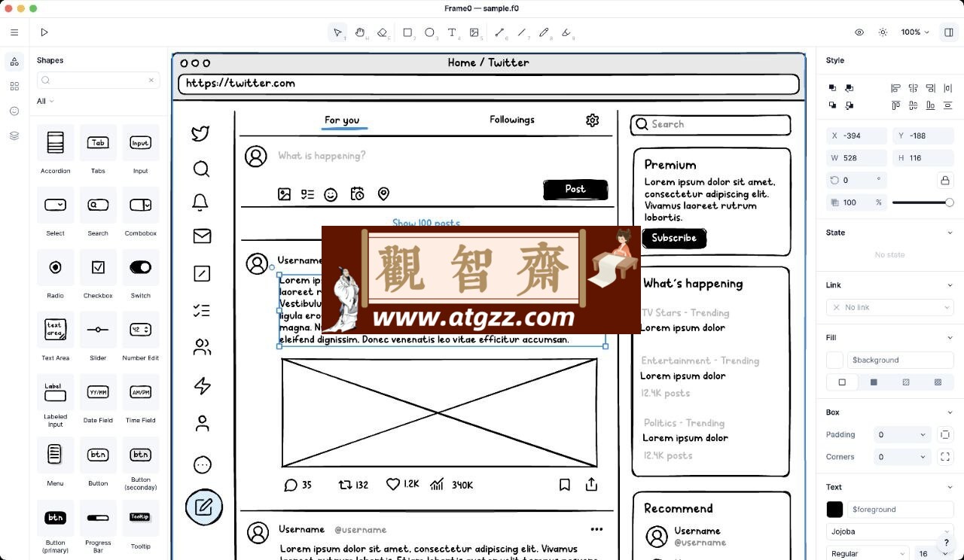
Task: Select the Text tool
Action: [x=452, y=32]
